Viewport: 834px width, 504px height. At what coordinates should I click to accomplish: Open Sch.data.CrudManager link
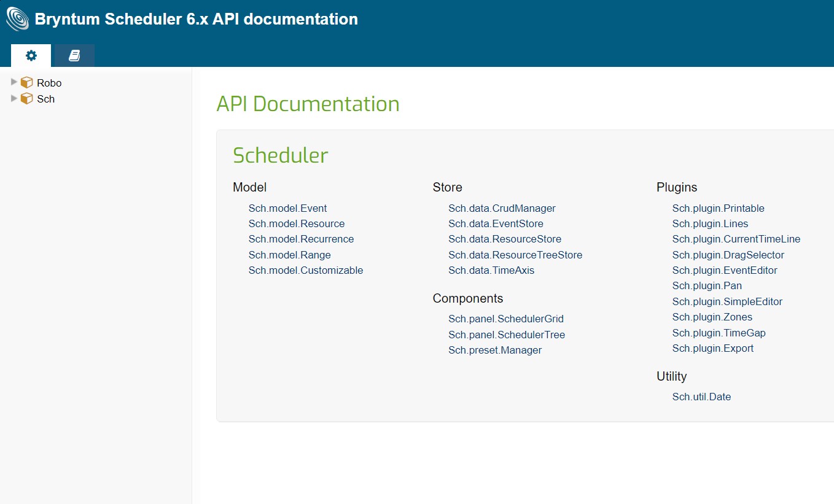click(x=502, y=208)
